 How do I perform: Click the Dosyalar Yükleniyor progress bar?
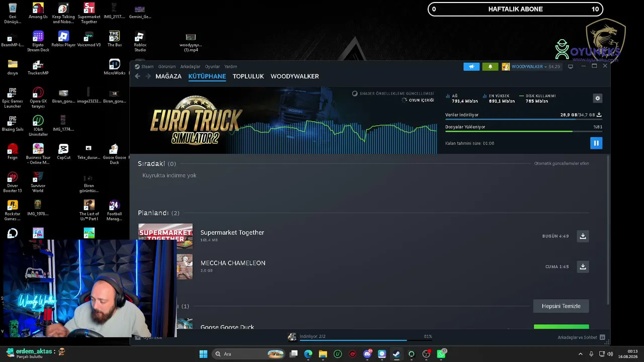coord(523,132)
